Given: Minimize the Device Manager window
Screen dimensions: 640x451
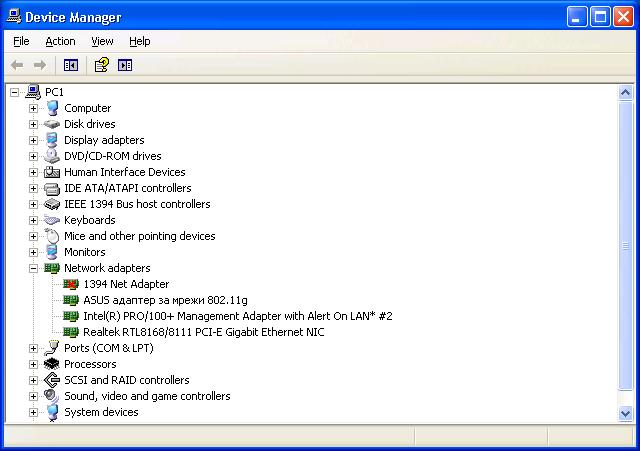Looking at the screenshot, I should tap(577, 17).
